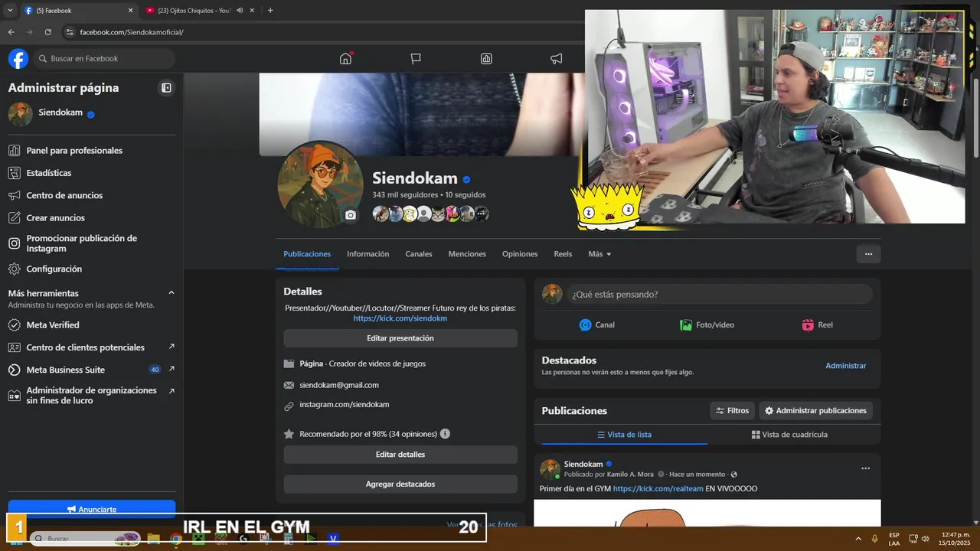Click the microphone icon in the system tray
980x551 pixels.
click(875, 539)
